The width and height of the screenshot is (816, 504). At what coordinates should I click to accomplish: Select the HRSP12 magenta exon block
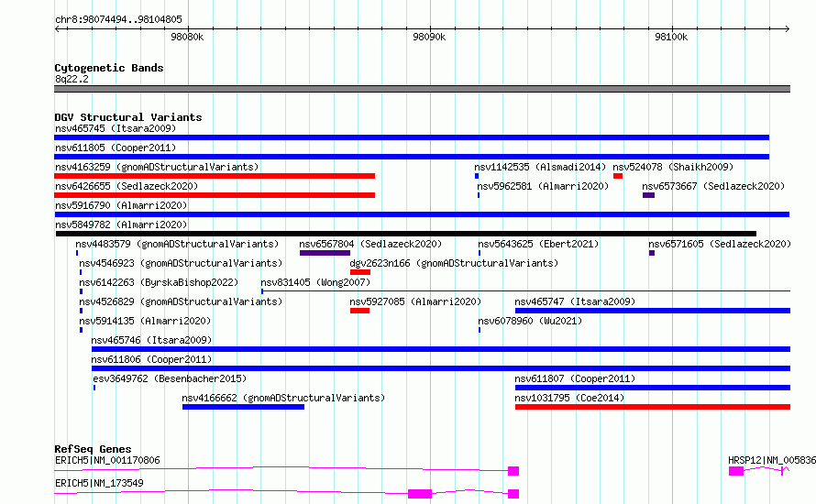pyautogui.click(x=736, y=471)
